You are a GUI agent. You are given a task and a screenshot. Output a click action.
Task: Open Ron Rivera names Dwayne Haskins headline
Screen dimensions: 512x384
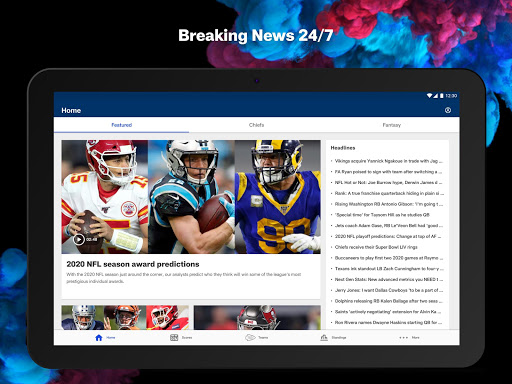[388, 322]
